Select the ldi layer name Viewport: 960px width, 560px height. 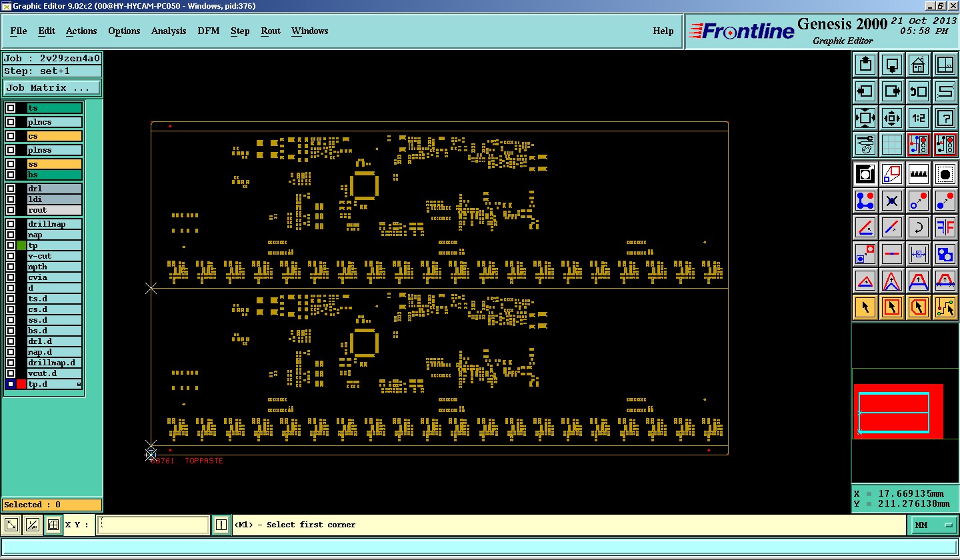tap(55, 199)
